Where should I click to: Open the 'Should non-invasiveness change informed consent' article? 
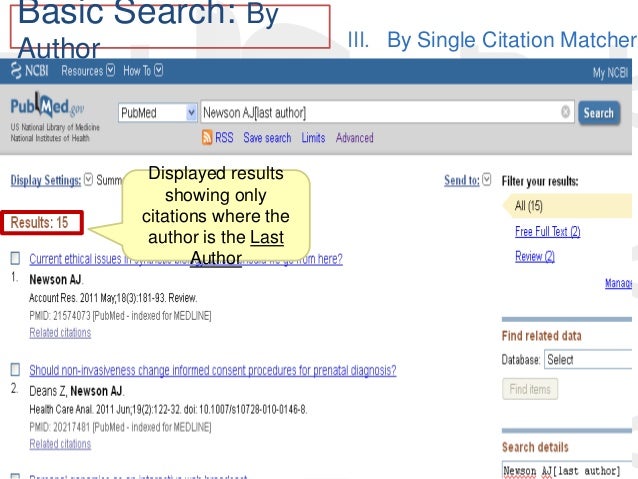point(213,370)
